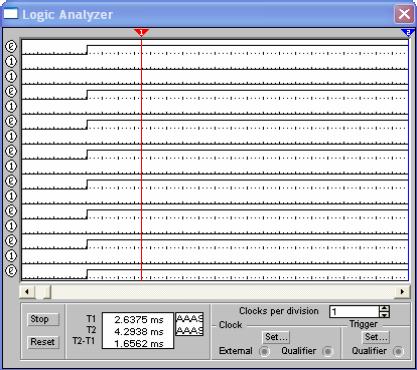Open the Clock Set... dialog
The image size is (417, 370).
coord(276,337)
